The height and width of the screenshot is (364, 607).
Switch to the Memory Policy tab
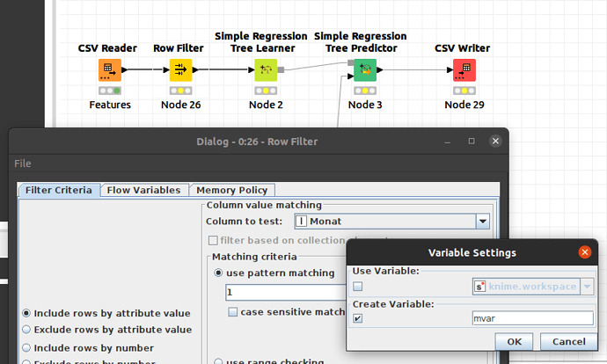(232, 190)
